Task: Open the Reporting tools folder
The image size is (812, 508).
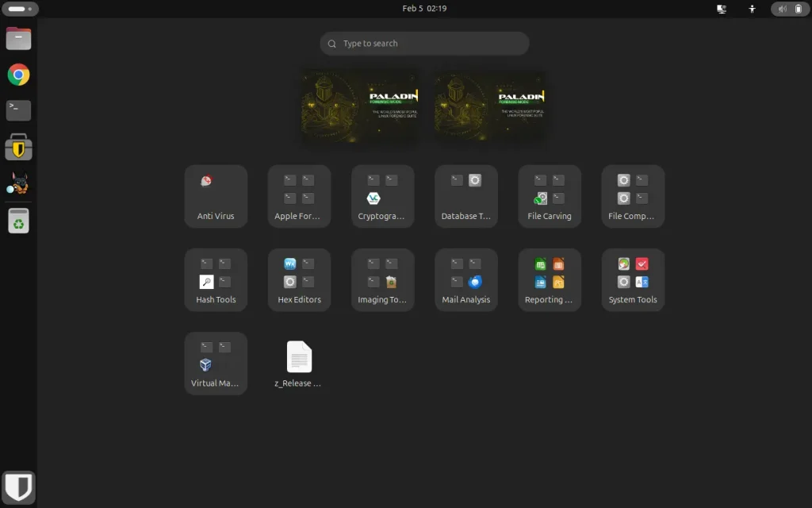Action: click(550, 279)
